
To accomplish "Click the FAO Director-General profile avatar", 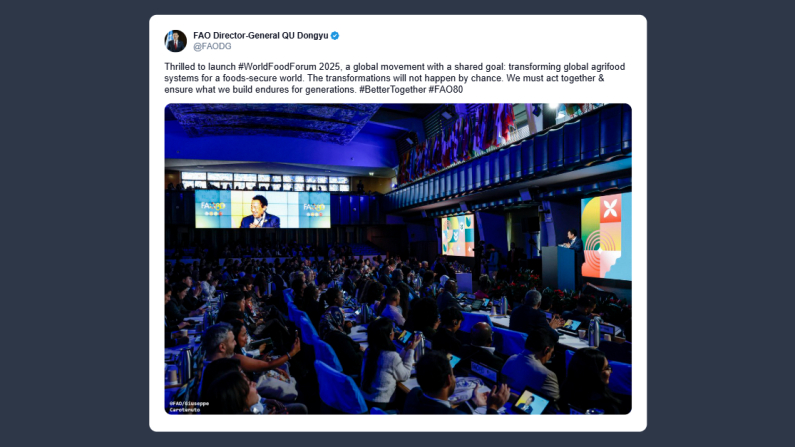I will 175,40.
